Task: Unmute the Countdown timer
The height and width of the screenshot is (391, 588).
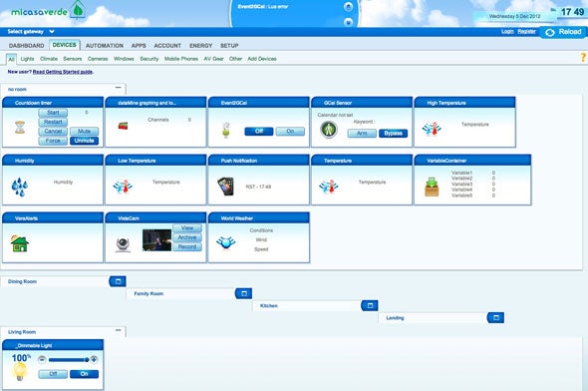Action: point(85,141)
